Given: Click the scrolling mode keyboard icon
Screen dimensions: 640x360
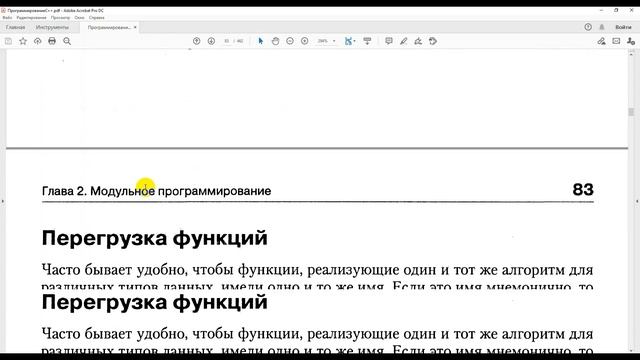Looking at the screenshot, I should [x=367, y=41].
